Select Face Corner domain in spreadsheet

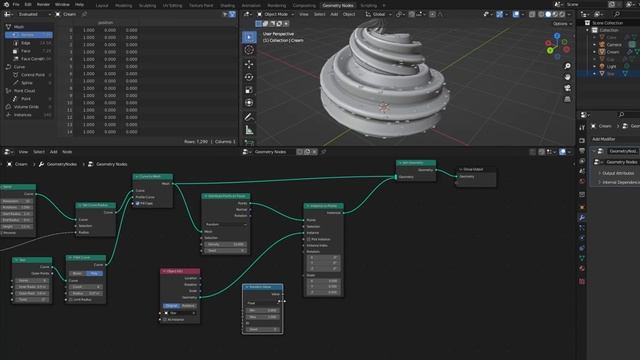(32, 59)
